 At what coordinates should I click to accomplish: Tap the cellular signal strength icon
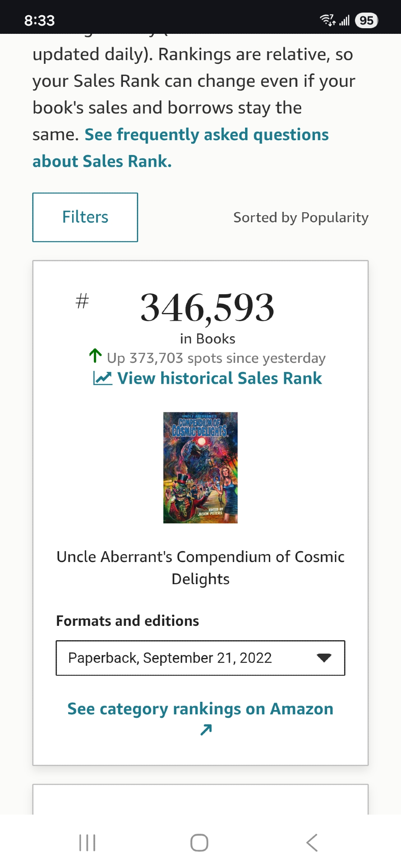pos(345,20)
